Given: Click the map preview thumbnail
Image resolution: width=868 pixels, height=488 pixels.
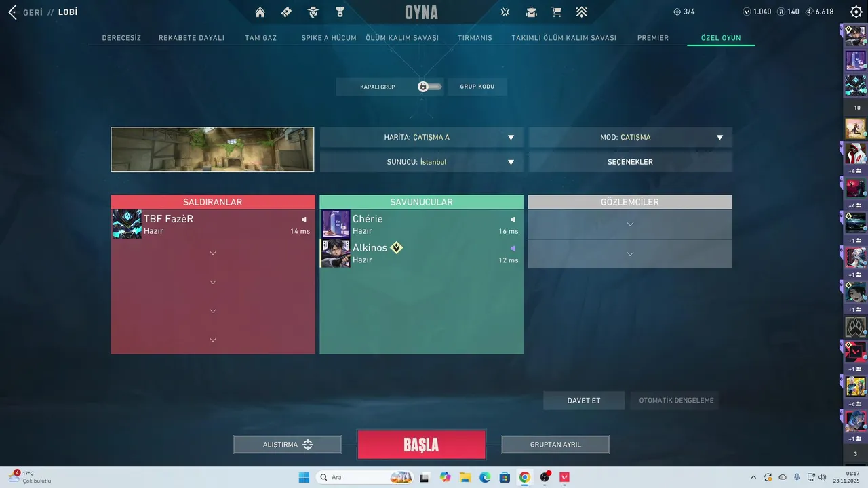Looking at the screenshot, I should pos(213,150).
